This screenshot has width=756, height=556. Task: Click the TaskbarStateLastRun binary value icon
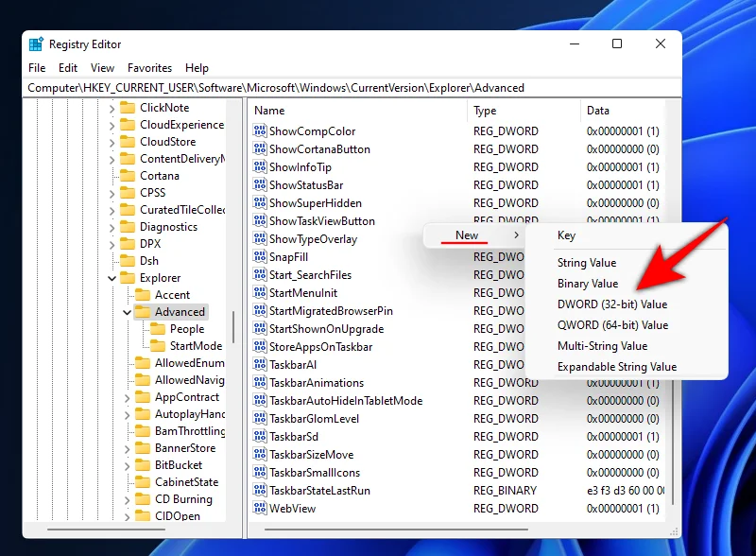point(261,490)
